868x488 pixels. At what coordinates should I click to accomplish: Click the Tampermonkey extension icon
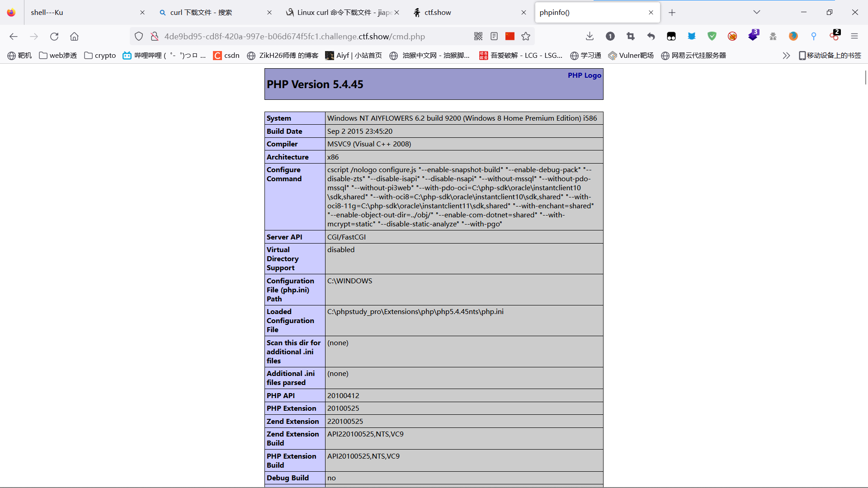[671, 36]
